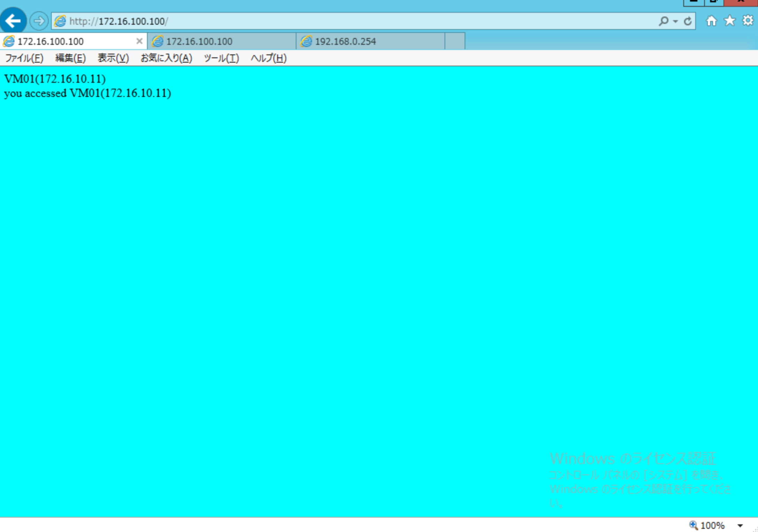Open Tools via the gear icon
Viewport: 758px width, 532px height.
pos(748,21)
